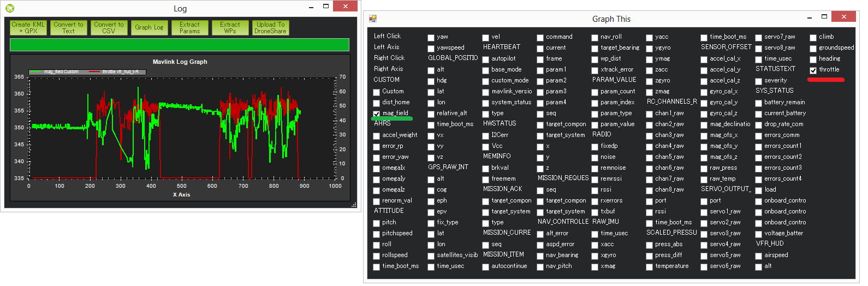
Task: Click the mag_field legend entry on graph
Action: coord(55,71)
